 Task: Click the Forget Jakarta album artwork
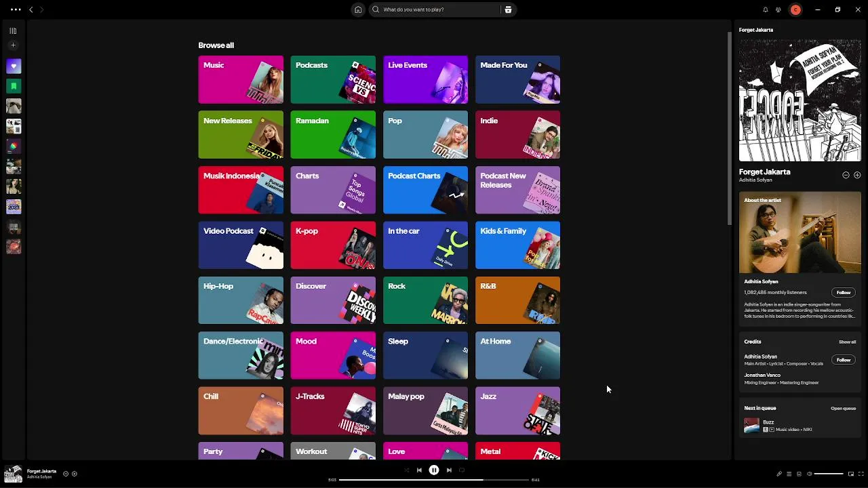[800, 100]
